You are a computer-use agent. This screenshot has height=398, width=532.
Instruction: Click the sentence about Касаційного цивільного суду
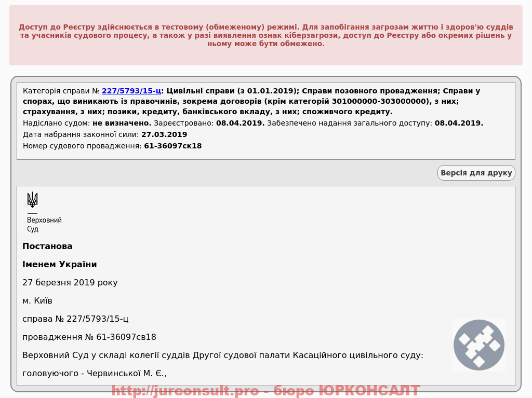click(223, 355)
